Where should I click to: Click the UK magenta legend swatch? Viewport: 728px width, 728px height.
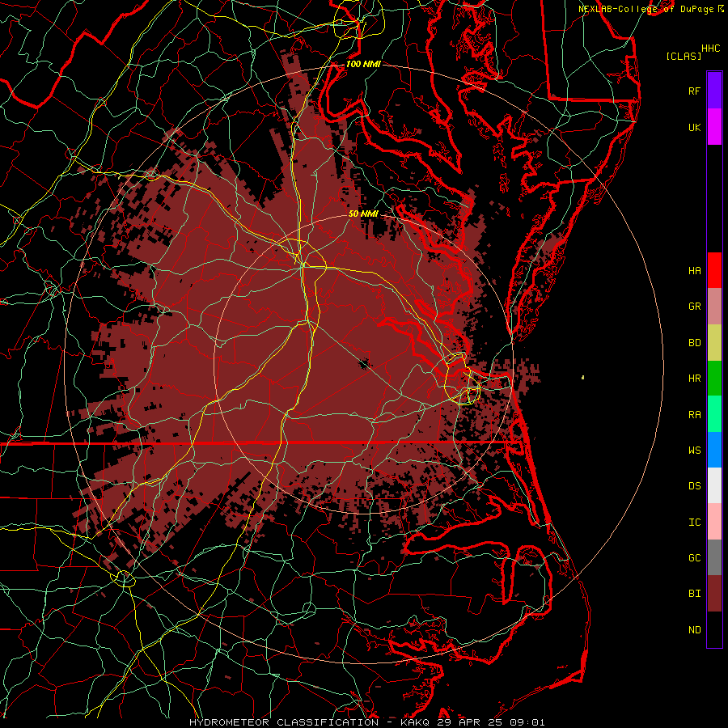tap(714, 127)
